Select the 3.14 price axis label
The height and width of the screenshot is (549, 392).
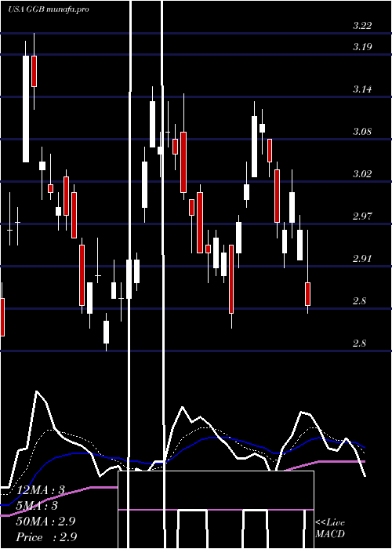coord(362,89)
